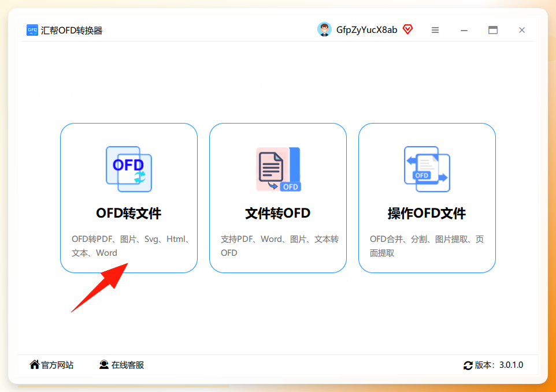Open the 操作OFD文件 icon
This screenshot has width=556, height=392.
click(x=427, y=169)
